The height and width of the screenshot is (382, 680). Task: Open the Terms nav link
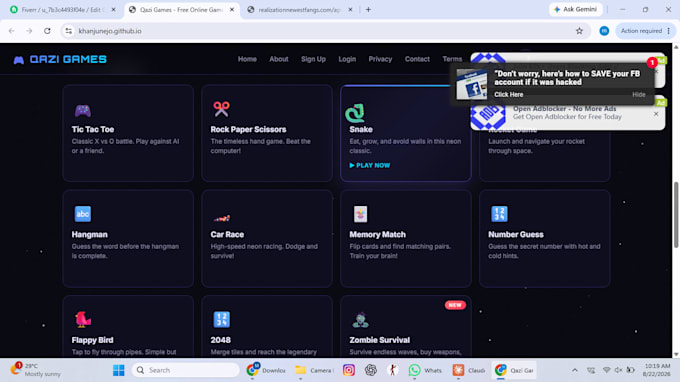(x=452, y=59)
